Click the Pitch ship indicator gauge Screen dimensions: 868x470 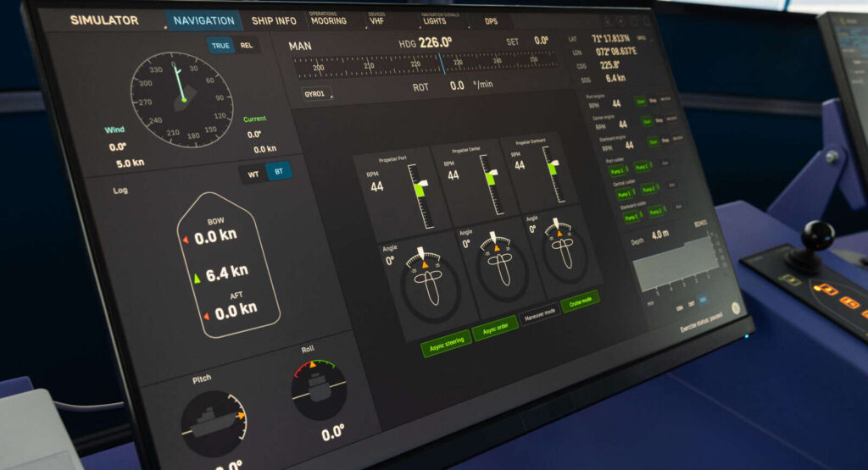pos(213,423)
